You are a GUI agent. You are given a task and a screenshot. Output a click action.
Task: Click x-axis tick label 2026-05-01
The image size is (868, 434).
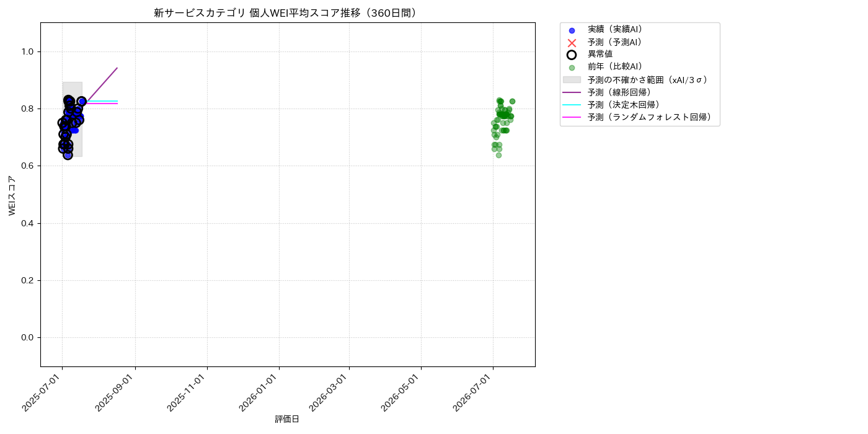[402, 393]
